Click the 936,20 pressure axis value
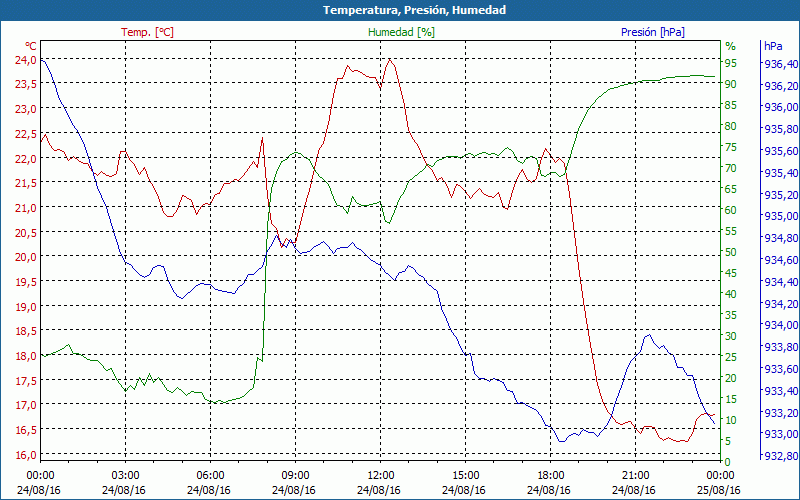The image size is (800, 500). [781, 86]
